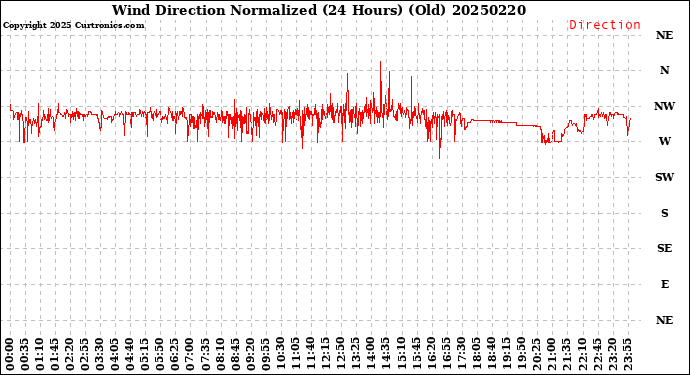Click the 01:10 time axis label
690x375 pixels.
(x=40, y=355)
